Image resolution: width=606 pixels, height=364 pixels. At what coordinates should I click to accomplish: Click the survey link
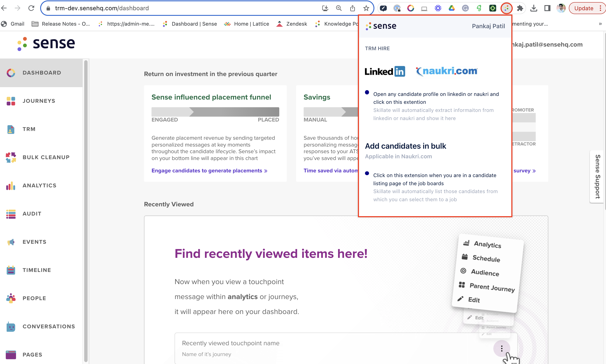click(x=524, y=171)
